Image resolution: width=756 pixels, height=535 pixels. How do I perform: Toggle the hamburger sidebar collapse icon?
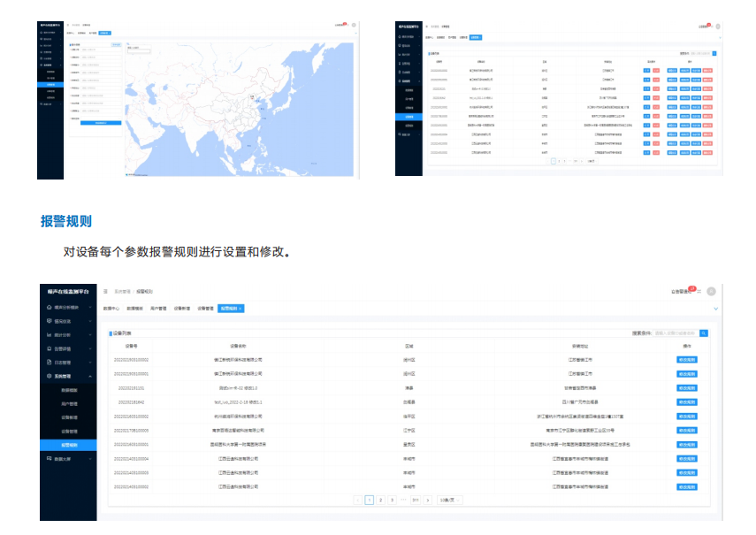[105, 292]
